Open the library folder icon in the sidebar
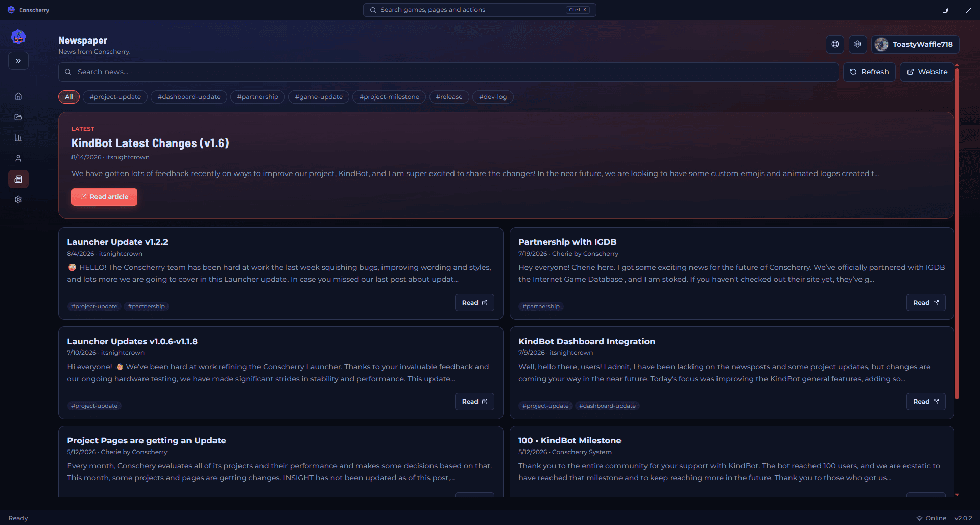Screen dimensions: 980x525 (x=18, y=117)
